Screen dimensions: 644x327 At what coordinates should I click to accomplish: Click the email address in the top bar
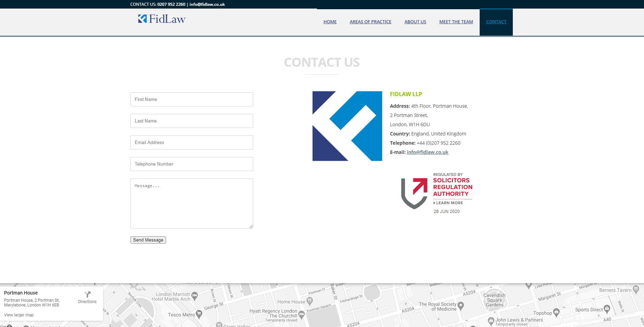[x=207, y=4]
